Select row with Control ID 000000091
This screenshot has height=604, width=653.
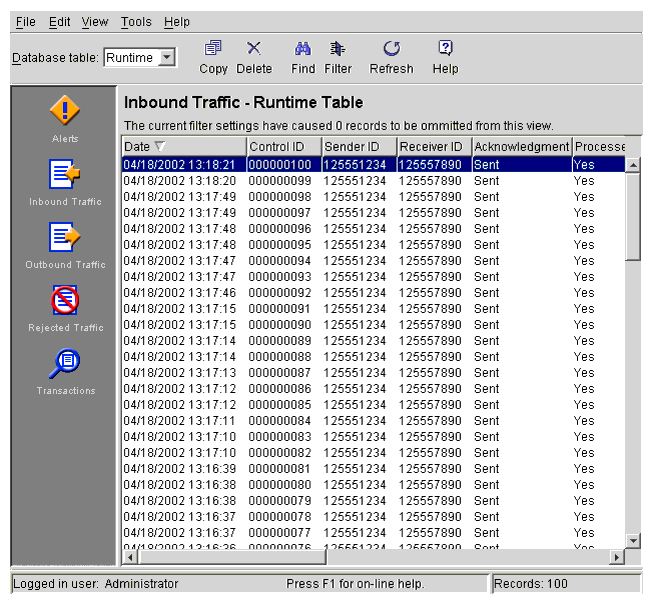pos(374,309)
